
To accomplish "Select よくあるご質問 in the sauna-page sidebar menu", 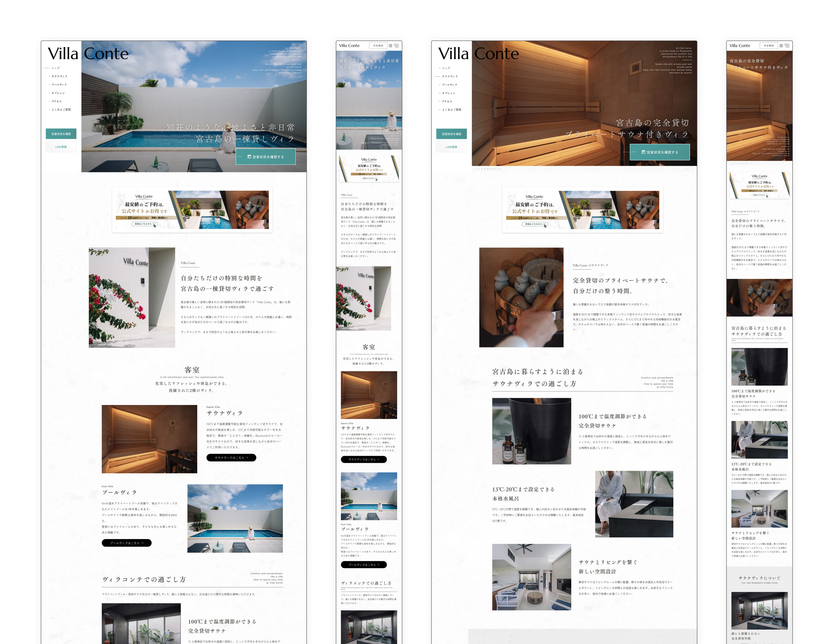I will click(x=451, y=110).
